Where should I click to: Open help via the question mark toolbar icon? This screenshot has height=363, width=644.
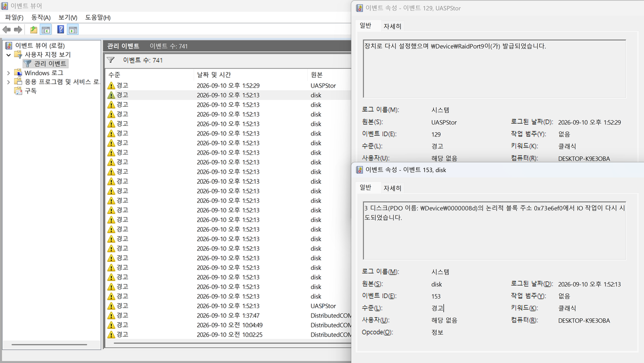61,30
